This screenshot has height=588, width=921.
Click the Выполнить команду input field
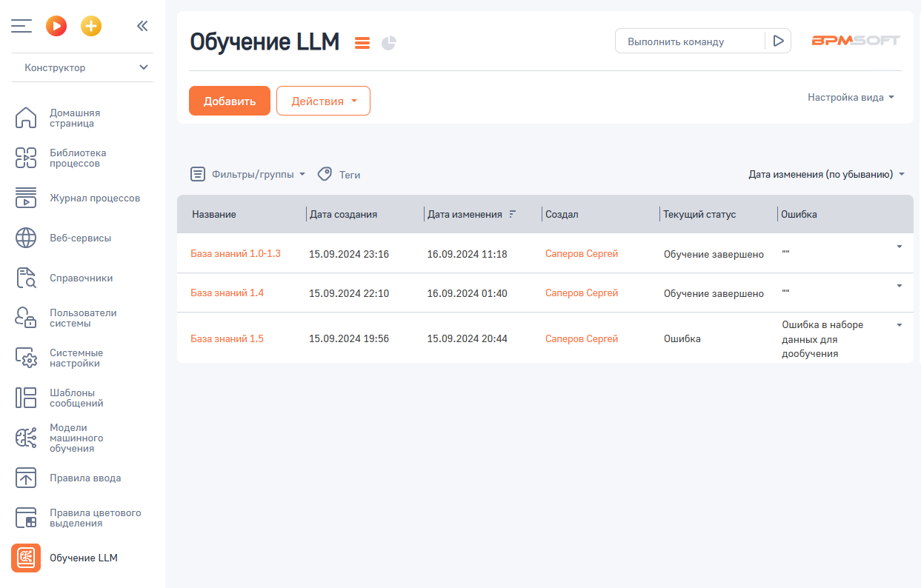tap(690, 41)
